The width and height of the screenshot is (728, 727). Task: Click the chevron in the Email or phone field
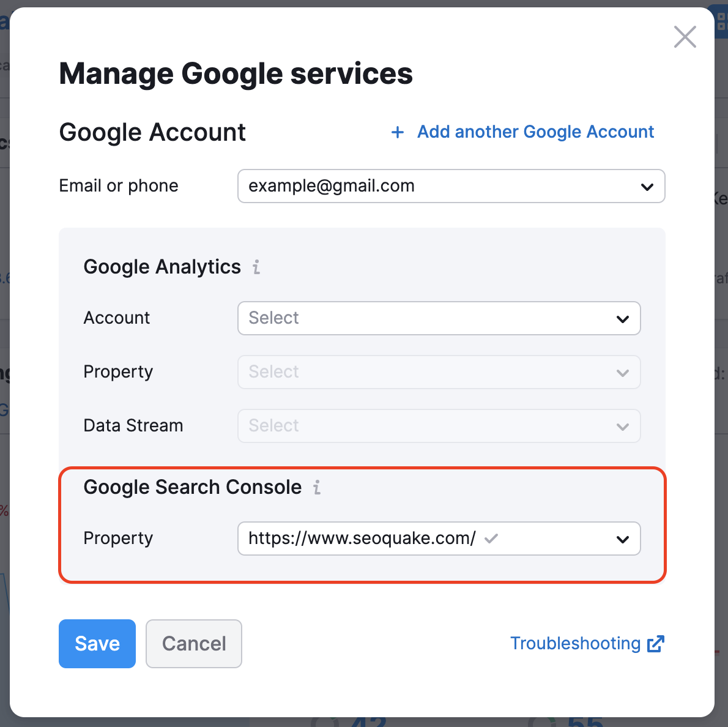click(647, 186)
